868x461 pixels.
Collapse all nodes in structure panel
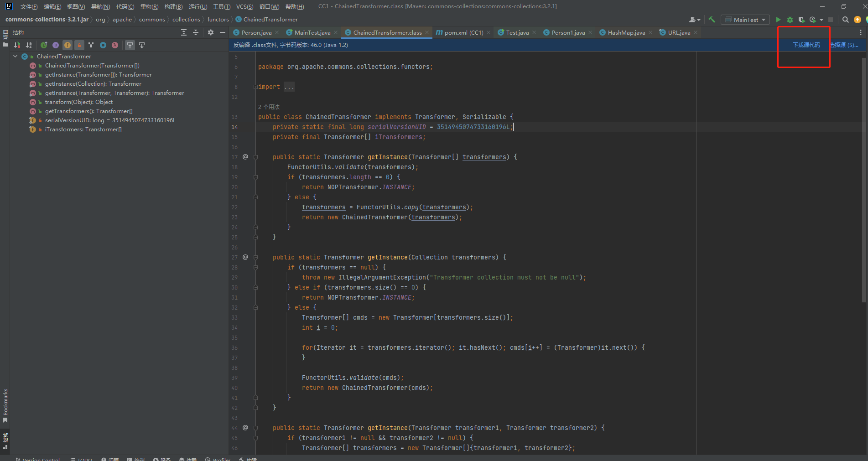coord(196,32)
